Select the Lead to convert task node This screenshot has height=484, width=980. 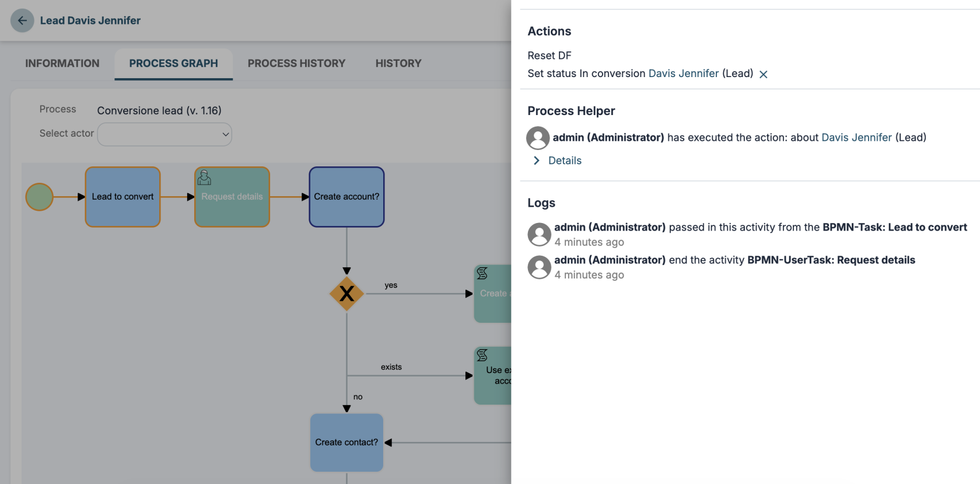coord(123,197)
